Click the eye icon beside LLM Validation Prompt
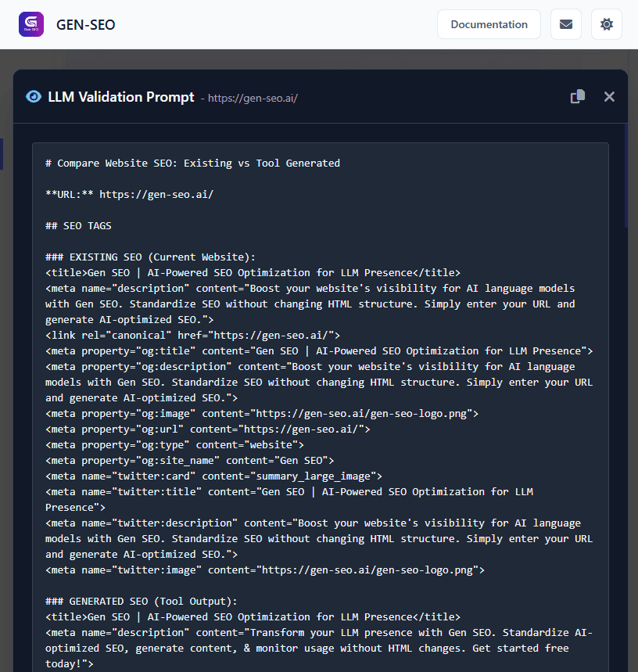Image resolution: width=638 pixels, height=672 pixels. point(33,96)
